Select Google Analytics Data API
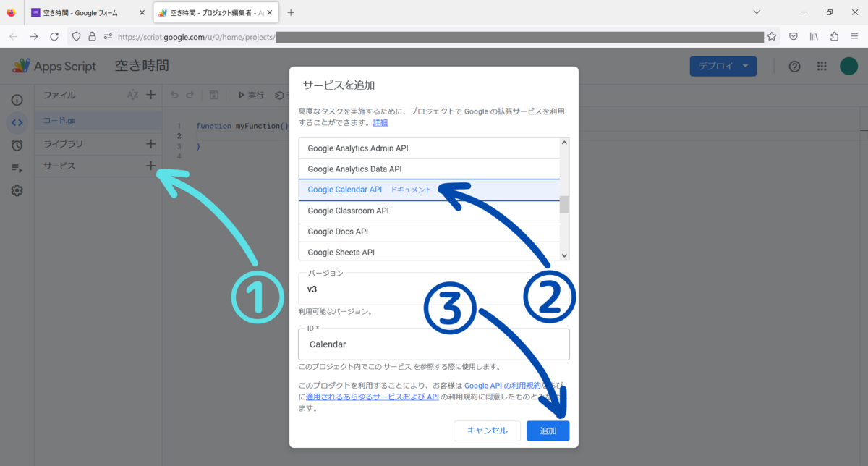 tap(430, 169)
